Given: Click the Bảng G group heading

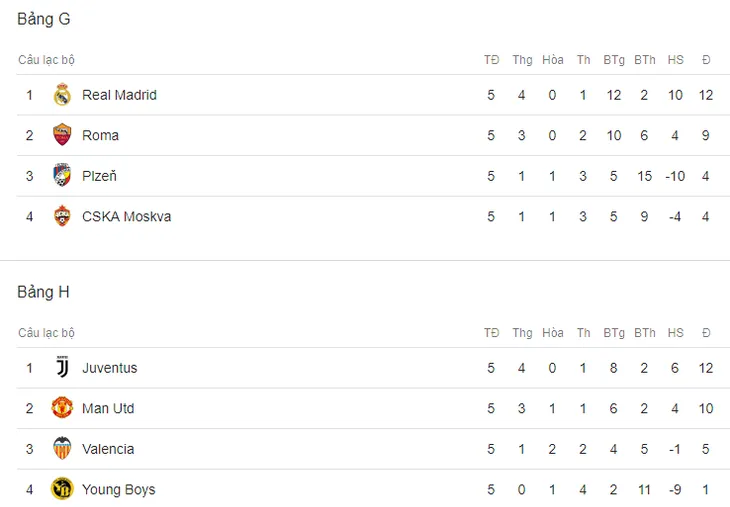Looking at the screenshot, I should pyautogui.click(x=44, y=19).
